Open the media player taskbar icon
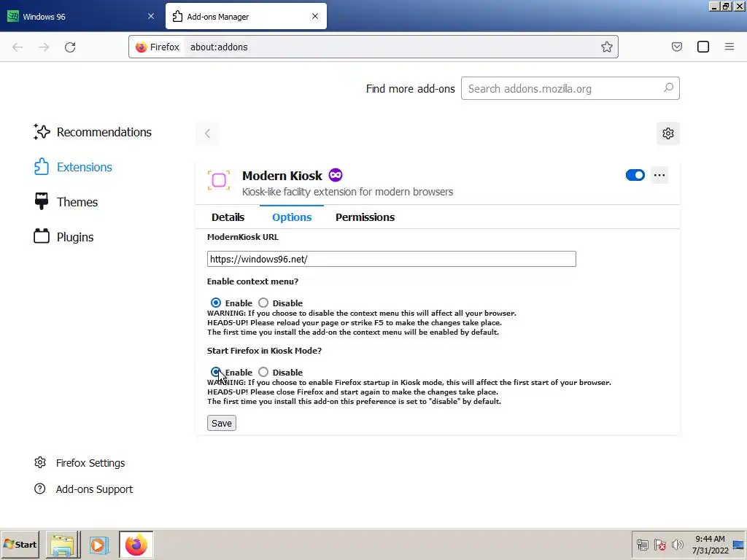This screenshot has width=747, height=560. [x=99, y=545]
